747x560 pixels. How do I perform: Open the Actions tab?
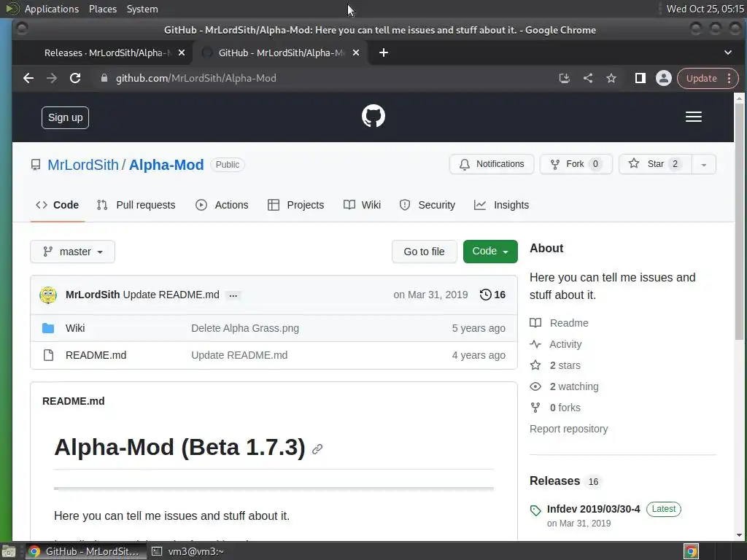[222, 205]
